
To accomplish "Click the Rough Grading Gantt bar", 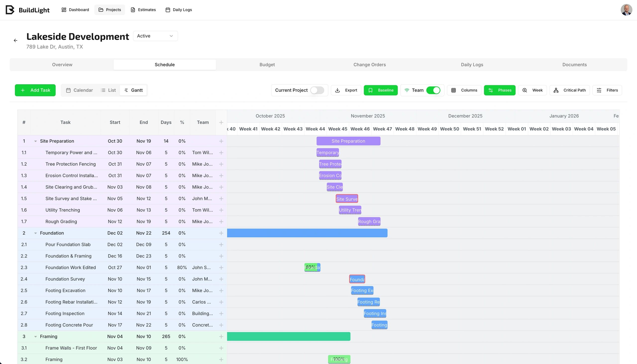I will point(369,222).
